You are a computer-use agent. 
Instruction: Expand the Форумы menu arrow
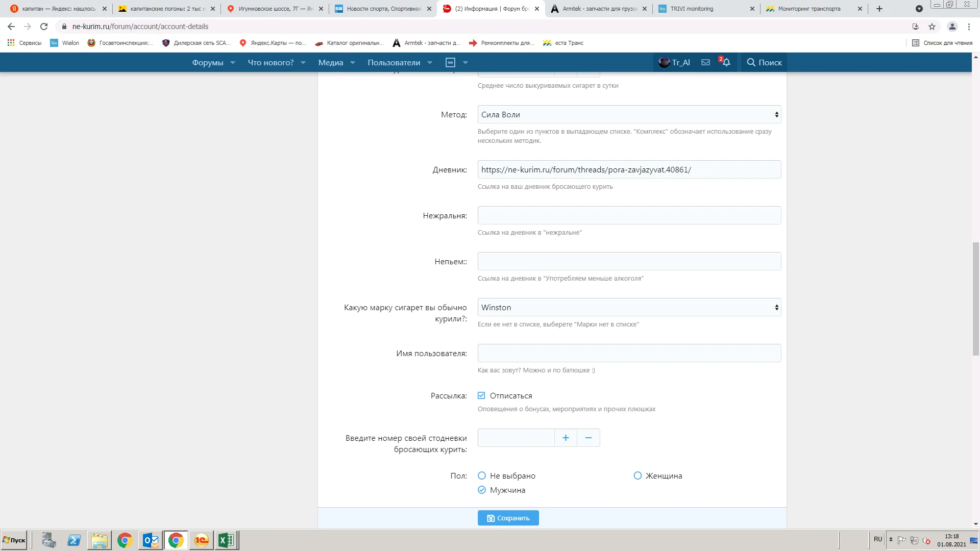coord(233,62)
